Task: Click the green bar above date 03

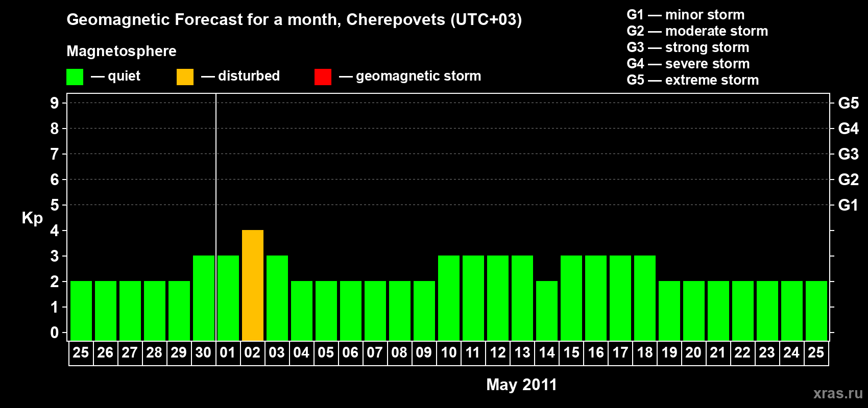Action: coord(277,298)
